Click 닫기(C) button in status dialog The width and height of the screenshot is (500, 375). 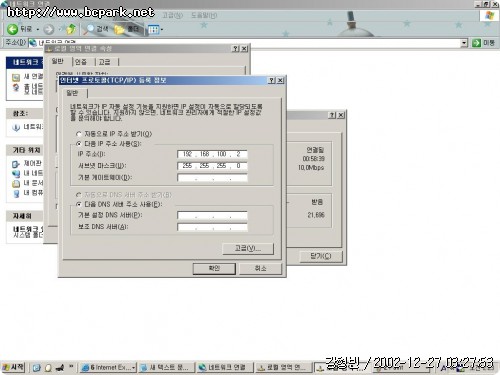tap(321, 256)
